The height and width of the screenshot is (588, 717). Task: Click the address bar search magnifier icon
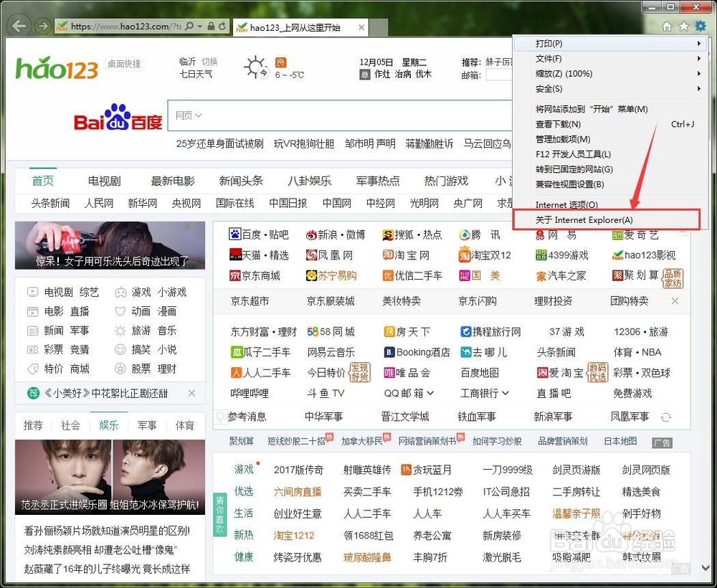point(189,26)
